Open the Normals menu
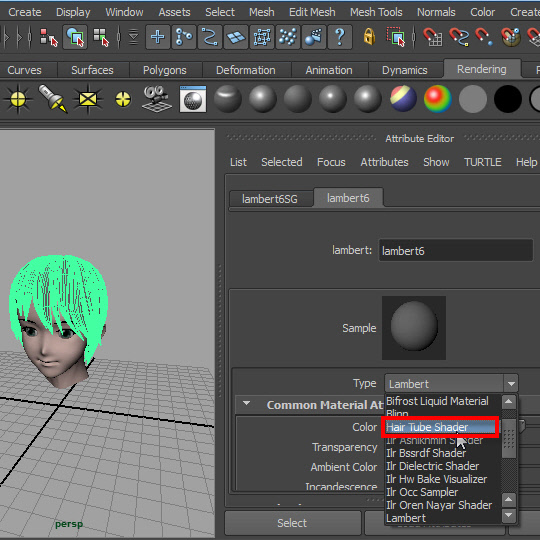540x540 pixels. 436,12
